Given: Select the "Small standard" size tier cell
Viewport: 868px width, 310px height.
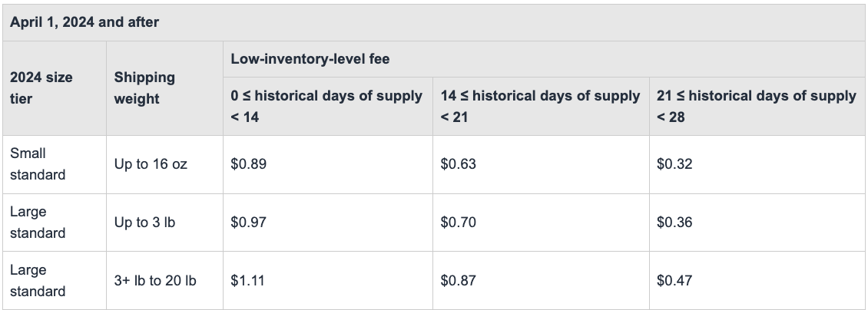Looking at the screenshot, I should click(38, 164).
